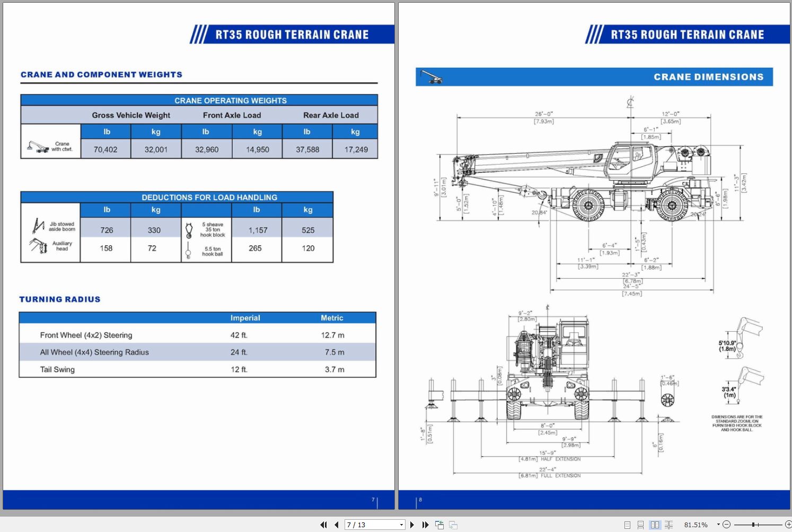792x532 pixels.
Task: Select the TURNING RADIUS section heading
Action: point(59,299)
